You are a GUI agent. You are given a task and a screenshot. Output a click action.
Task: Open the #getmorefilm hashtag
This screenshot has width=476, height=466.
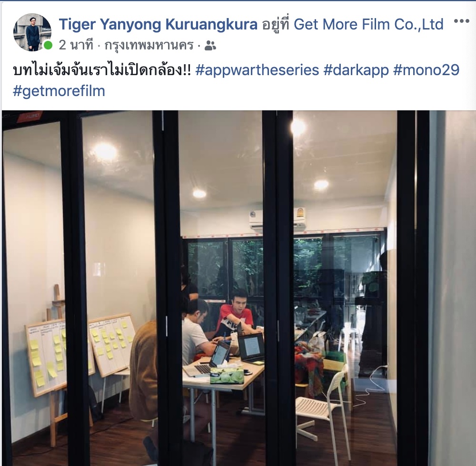[x=59, y=91]
